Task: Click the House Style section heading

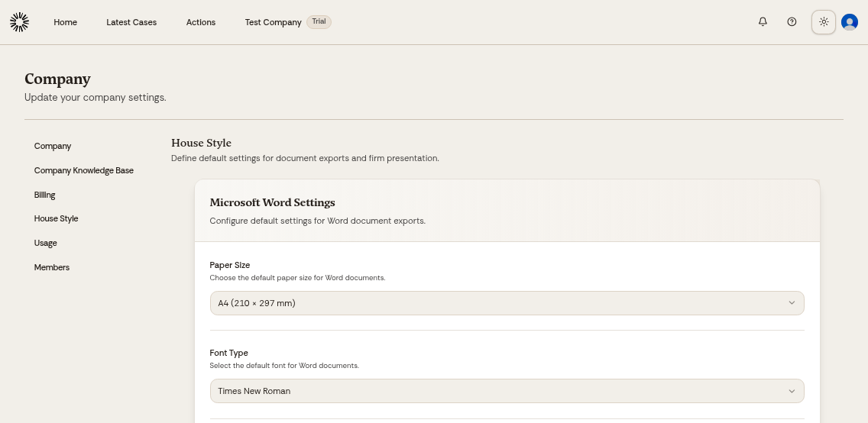Action: (x=202, y=143)
